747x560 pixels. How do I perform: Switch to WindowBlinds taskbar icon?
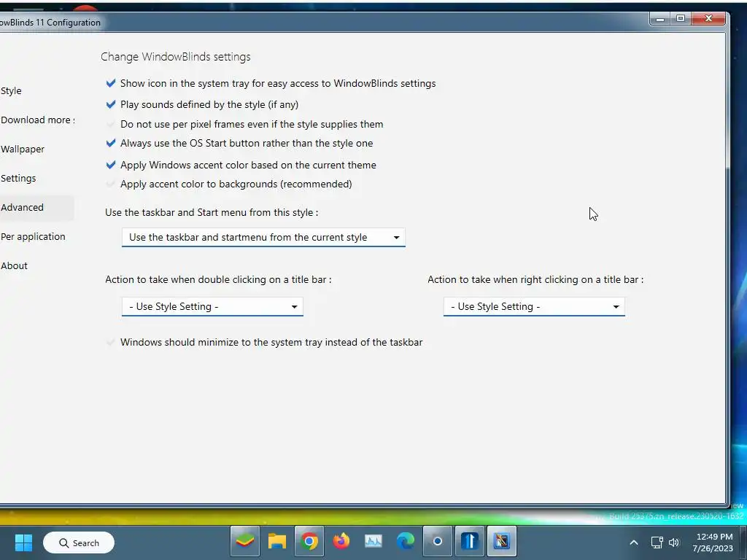[x=502, y=542]
